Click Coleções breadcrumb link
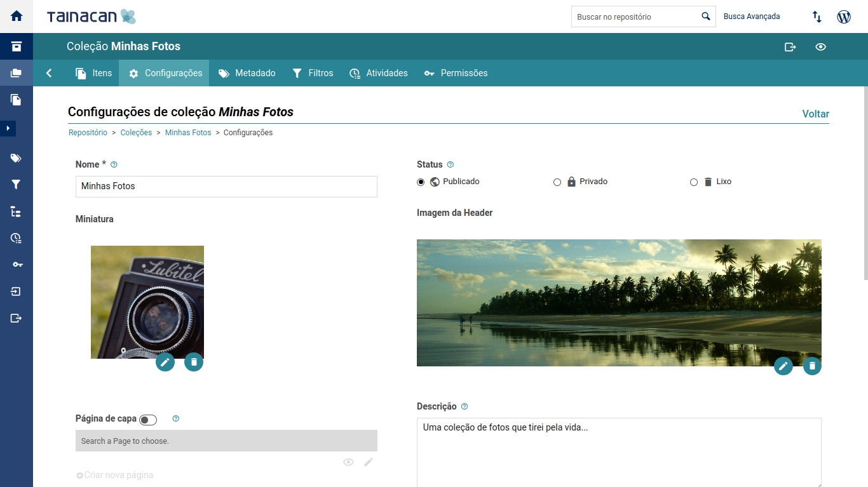Viewport: 868px width, 487px height. pyautogui.click(x=136, y=133)
